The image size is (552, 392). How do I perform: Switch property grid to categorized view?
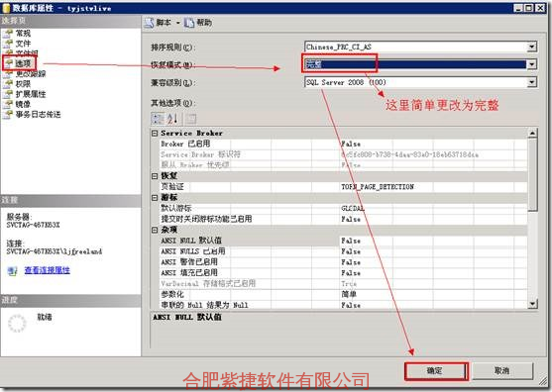pyautogui.click(x=158, y=119)
